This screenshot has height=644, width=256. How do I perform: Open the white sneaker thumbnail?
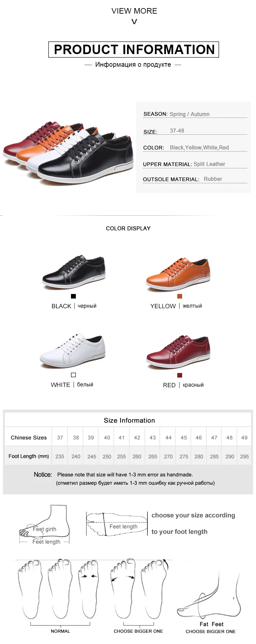[73, 351]
